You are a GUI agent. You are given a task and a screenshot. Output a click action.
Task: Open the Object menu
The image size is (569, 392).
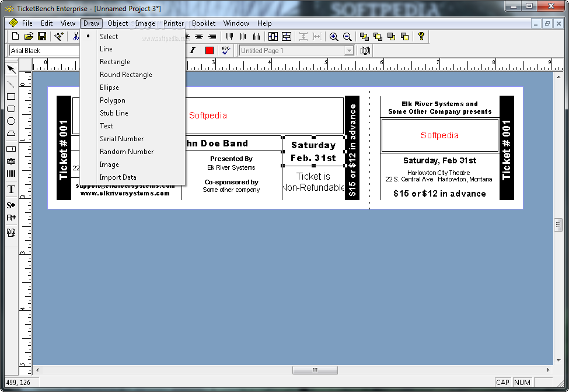click(x=117, y=23)
